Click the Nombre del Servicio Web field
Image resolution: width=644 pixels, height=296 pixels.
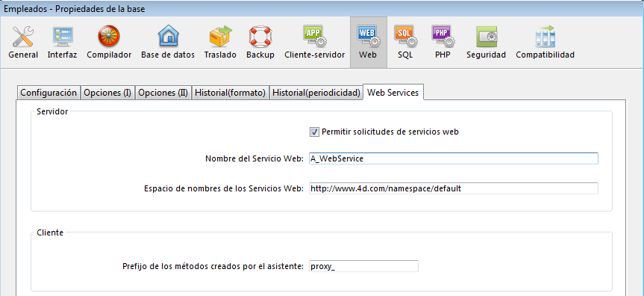coord(454,158)
